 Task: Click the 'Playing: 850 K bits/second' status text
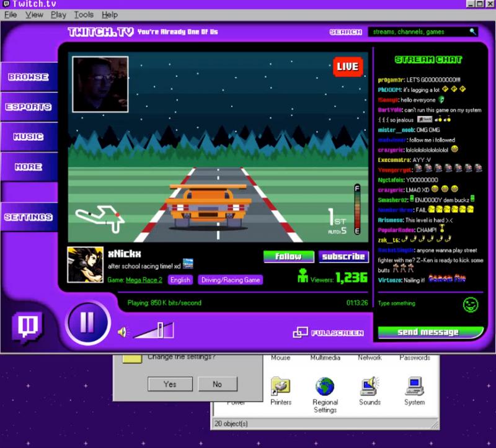pyautogui.click(x=164, y=303)
